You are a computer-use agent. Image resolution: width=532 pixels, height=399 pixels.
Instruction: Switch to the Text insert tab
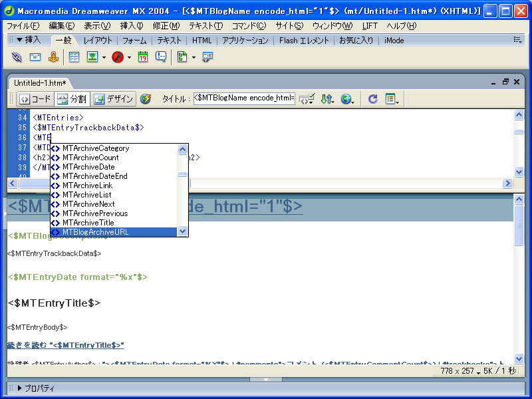tap(169, 41)
